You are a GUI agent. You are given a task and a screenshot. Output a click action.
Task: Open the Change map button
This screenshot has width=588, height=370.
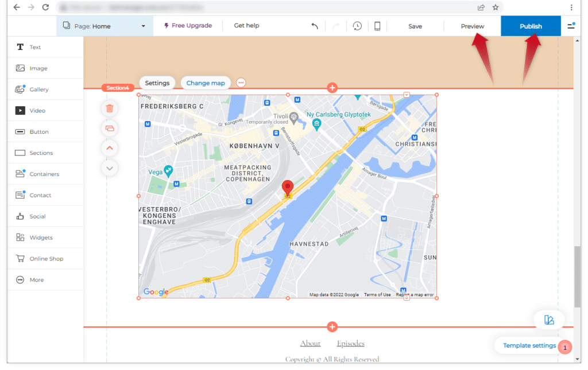point(206,83)
